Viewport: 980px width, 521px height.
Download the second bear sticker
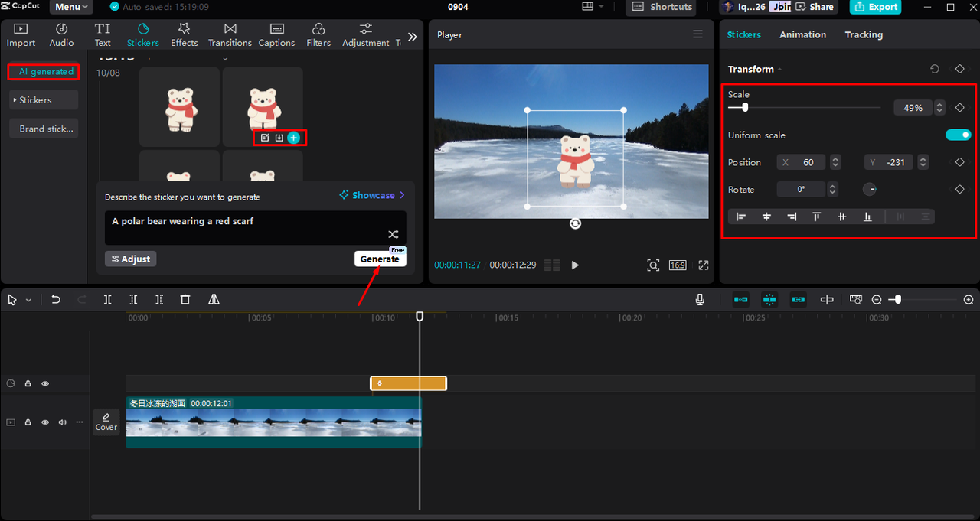(x=279, y=138)
